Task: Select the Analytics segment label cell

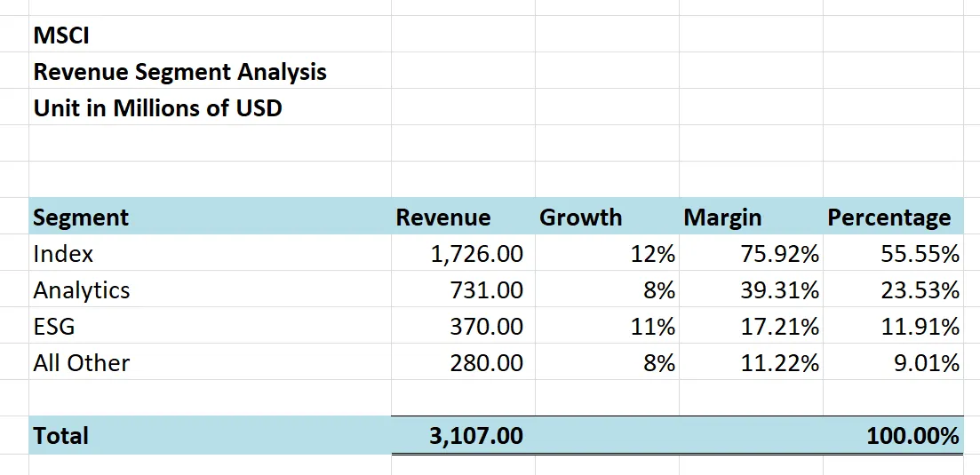Action: 82,290
